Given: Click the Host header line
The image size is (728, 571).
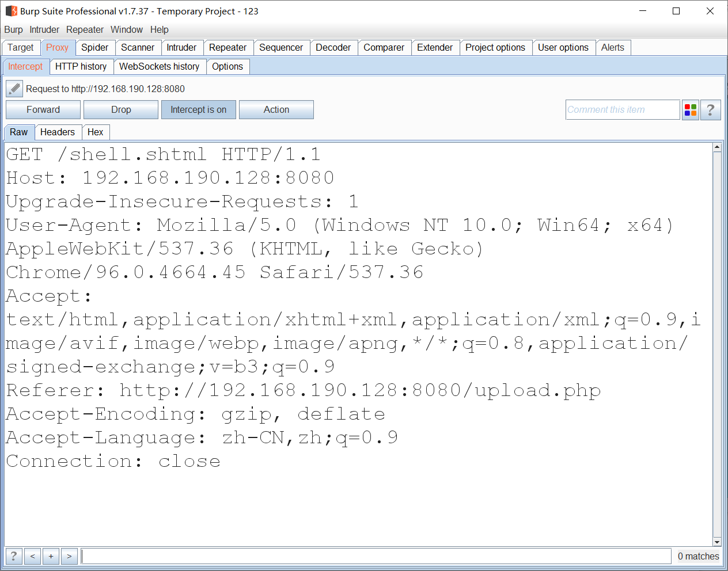Looking at the screenshot, I should coord(170,178).
